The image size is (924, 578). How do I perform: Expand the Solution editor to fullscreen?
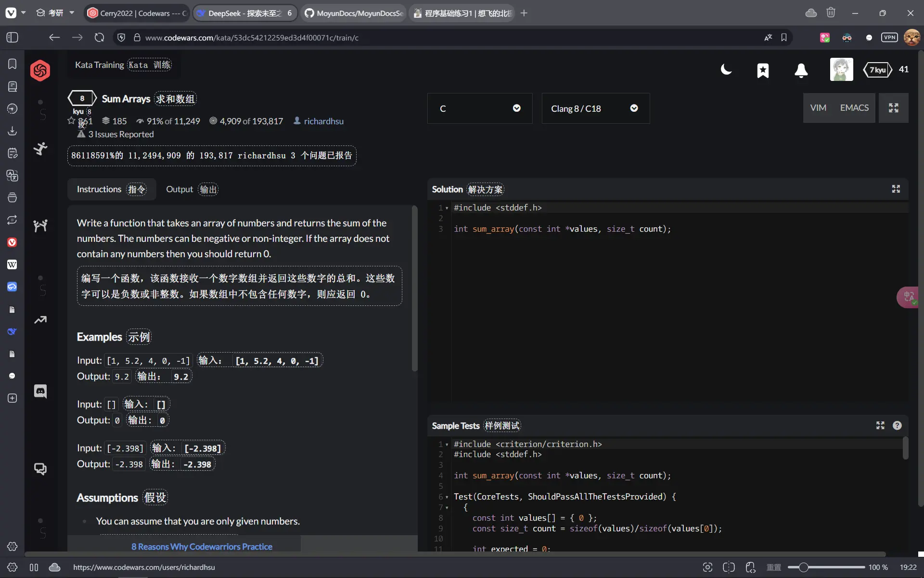(x=896, y=189)
